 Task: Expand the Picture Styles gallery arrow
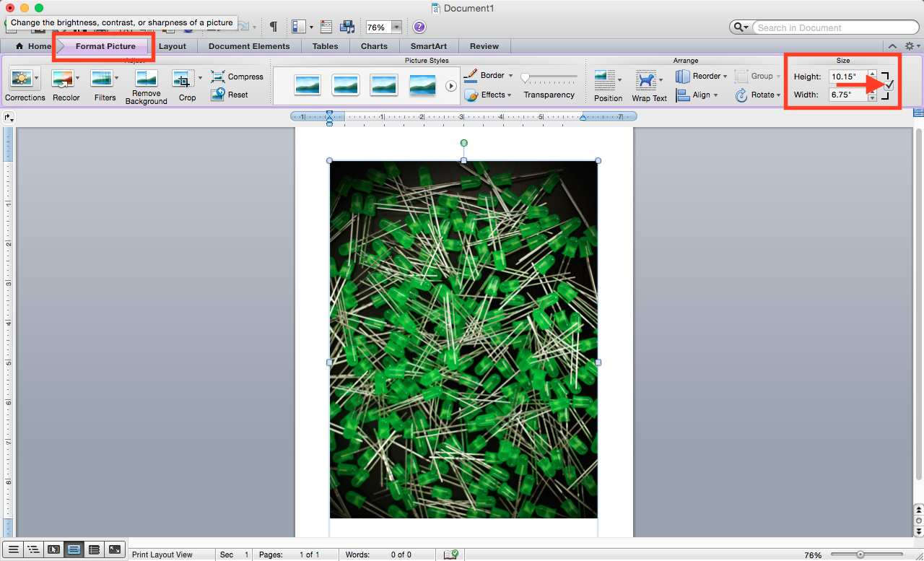[x=451, y=86]
